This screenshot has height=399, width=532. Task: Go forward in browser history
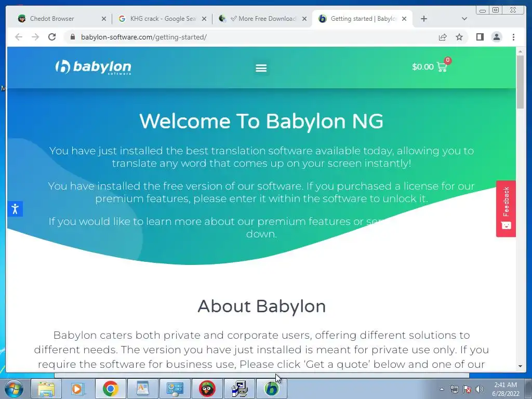[x=35, y=37]
